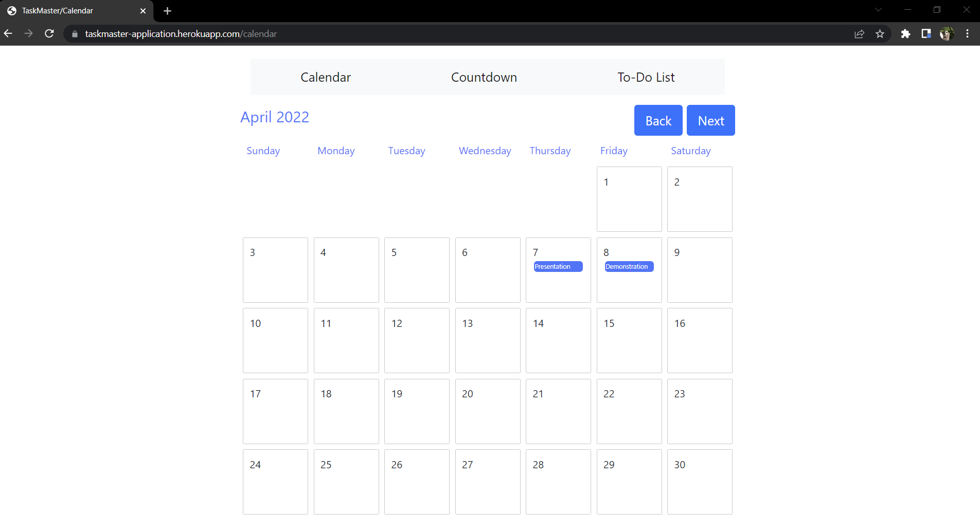Click the address bar URL
This screenshot has height=532, width=980.
coord(181,34)
